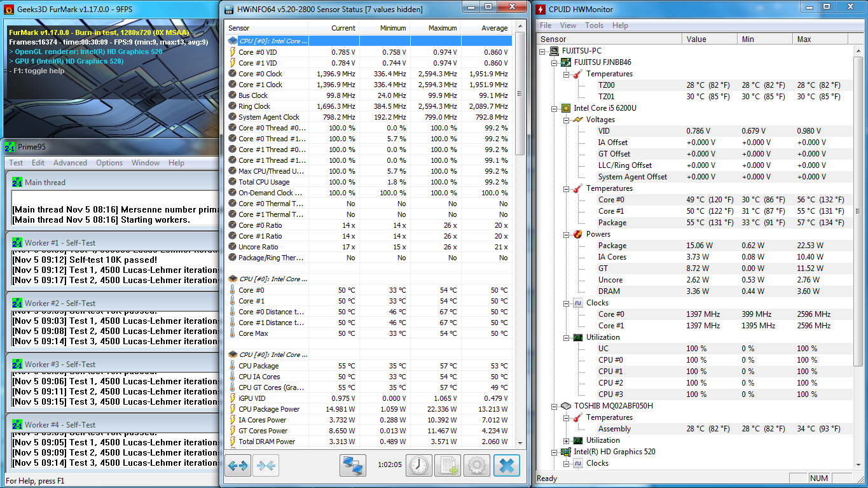Open HWiNFO sensor settings gear
868x488 pixels.
[477, 466]
